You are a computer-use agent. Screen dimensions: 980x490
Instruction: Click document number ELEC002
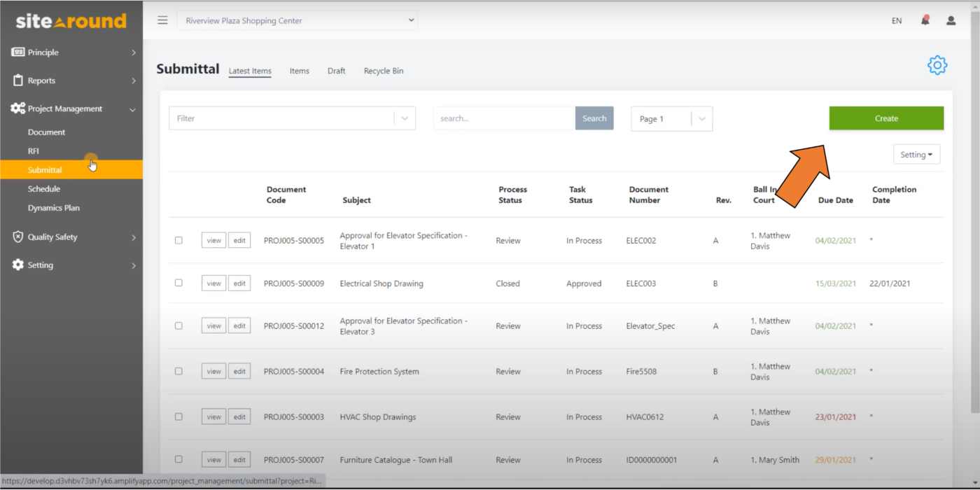coord(641,240)
